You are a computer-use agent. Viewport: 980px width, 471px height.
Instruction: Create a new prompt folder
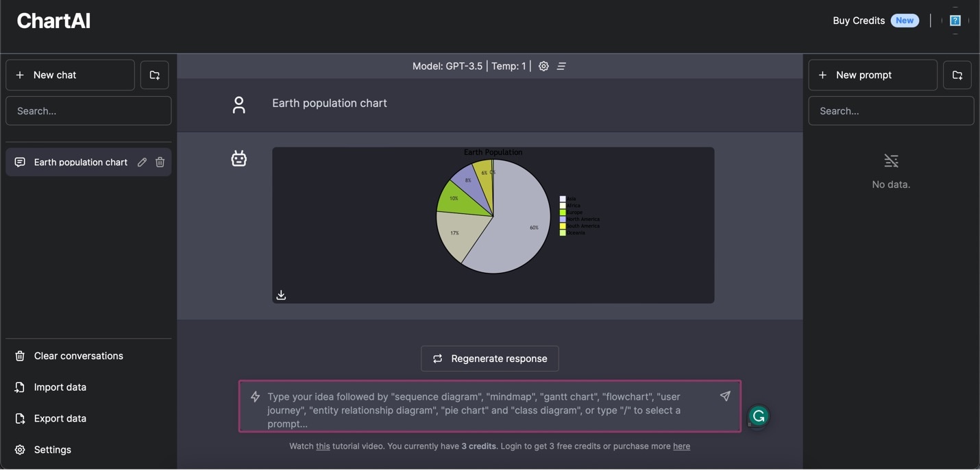pos(957,75)
